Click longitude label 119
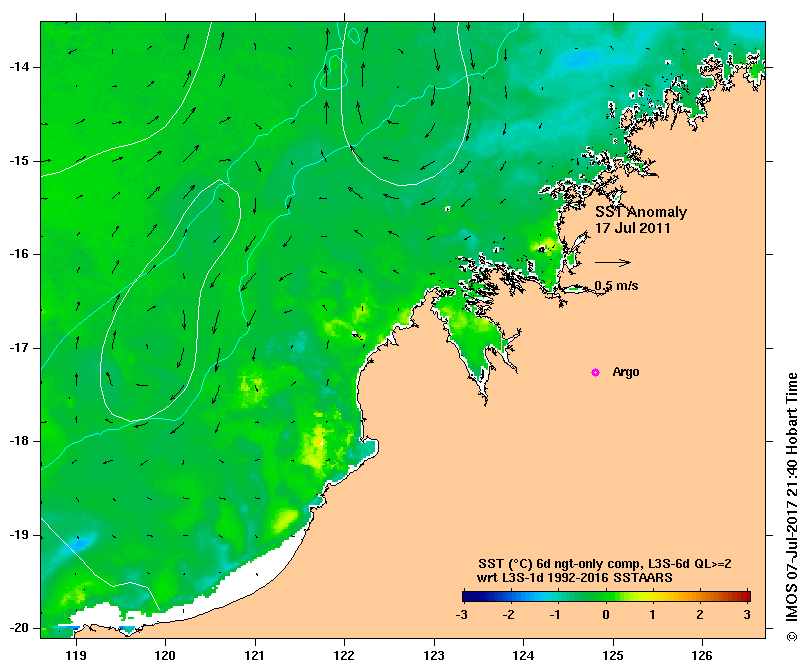The width and height of the screenshot is (809, 672). [x=76, y=655]
